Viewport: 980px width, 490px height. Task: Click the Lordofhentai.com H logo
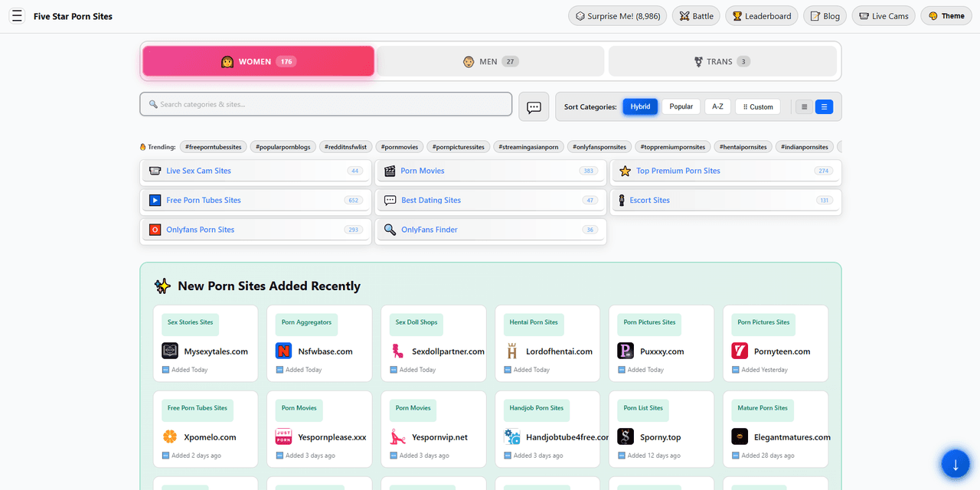coord(511,351)
